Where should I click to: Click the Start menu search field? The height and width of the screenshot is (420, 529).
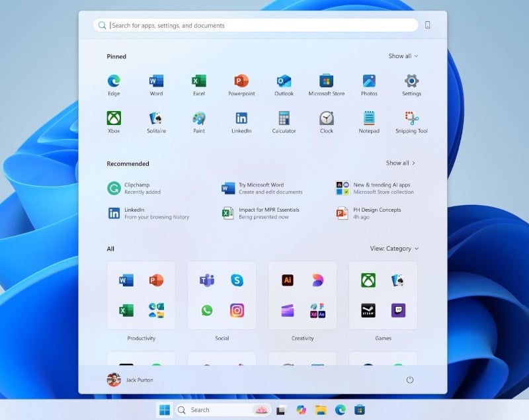click(x=255, y=25)
